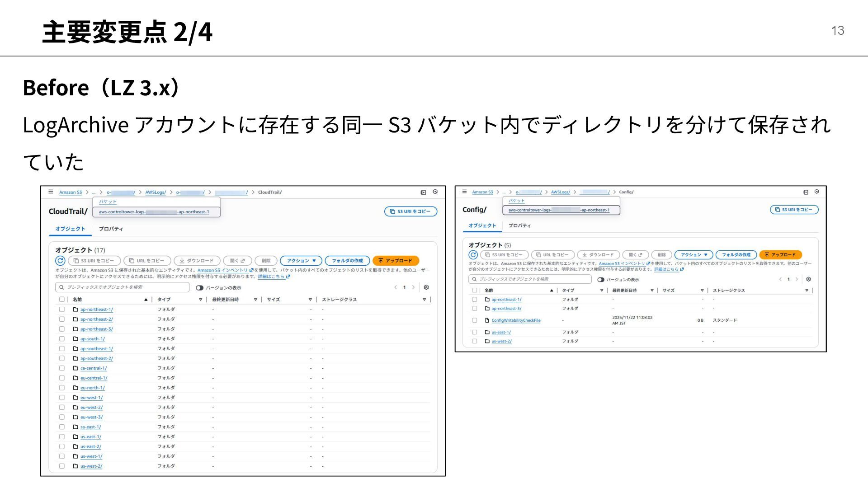This screenshot has height=488, width=868.
Task: Switch to プロパティ tab under CloudTrail/
Action: pos(111,229)
